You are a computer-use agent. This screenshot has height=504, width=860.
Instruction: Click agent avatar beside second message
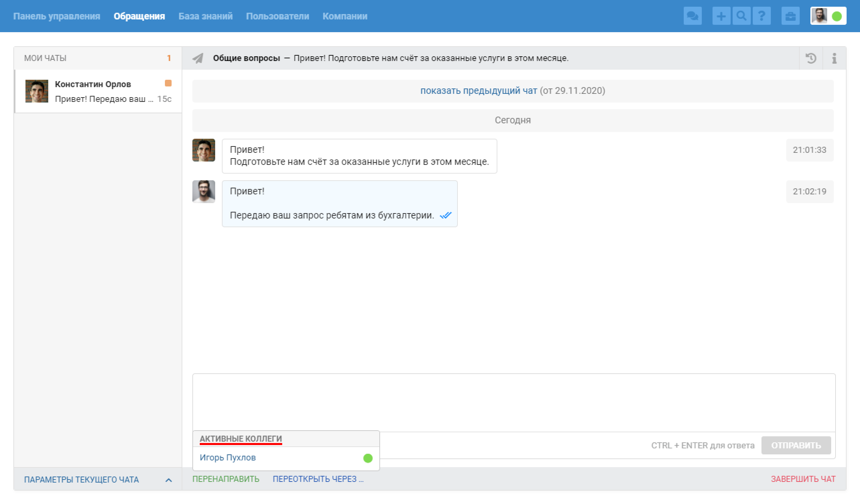[204, 192]
